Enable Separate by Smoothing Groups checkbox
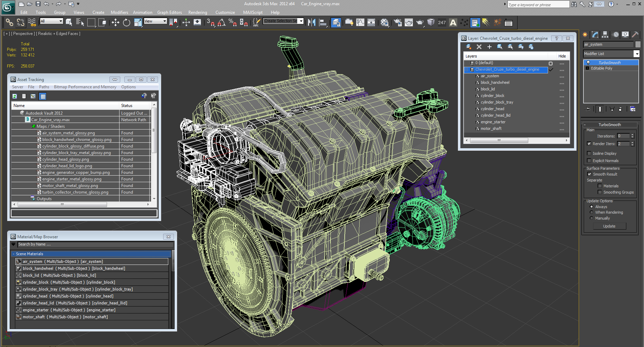Screen dimensions: 644x347 coord(600,192)
